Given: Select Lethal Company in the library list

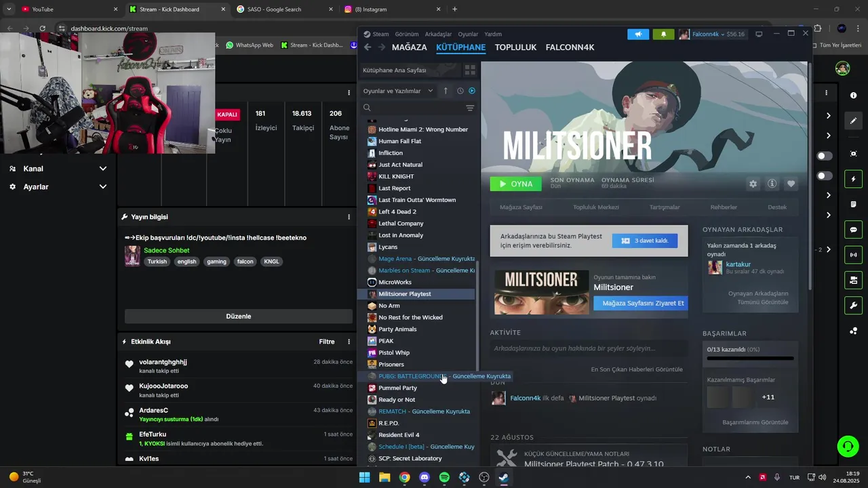Looking at the screenshot, I should (400, 224).
